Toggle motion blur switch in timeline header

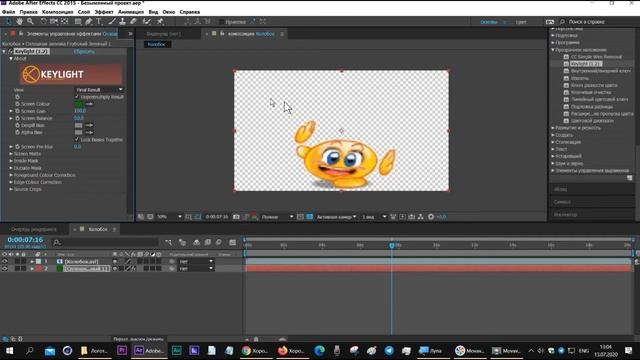[x=219, y=242]
